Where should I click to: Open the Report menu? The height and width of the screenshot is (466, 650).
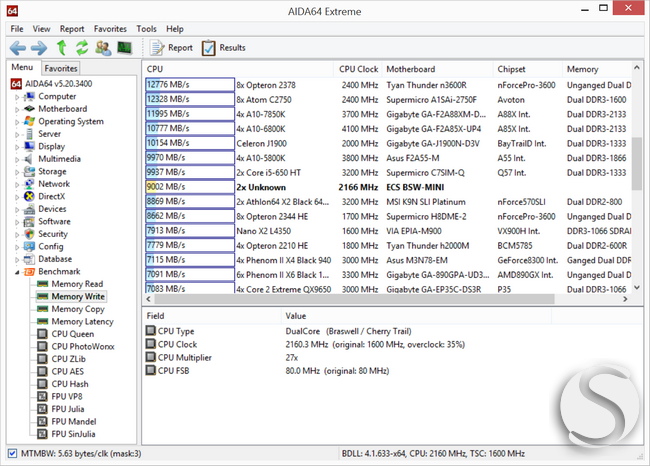click(72, 29)
